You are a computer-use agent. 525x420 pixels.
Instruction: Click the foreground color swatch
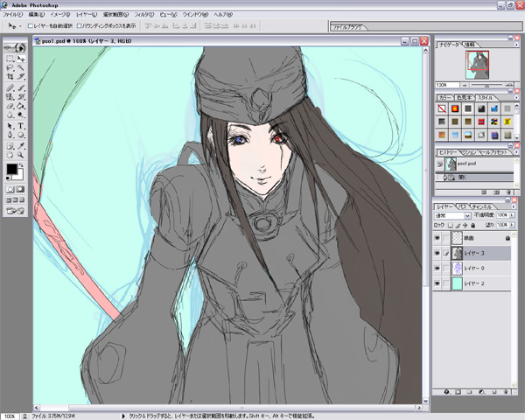pyautogui.click(x=11, y=169)
